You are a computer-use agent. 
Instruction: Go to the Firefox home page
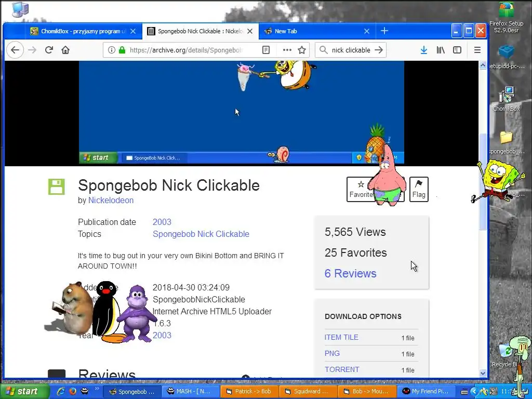pos(65,50)
